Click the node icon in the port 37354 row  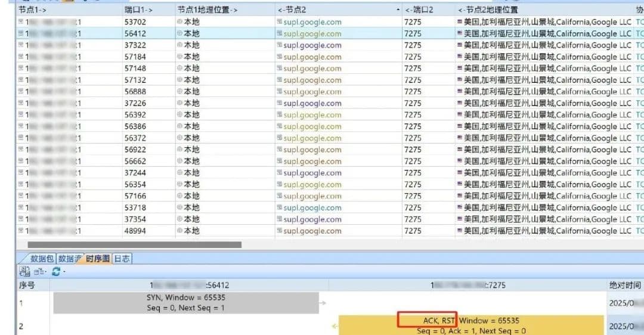[21, 219]
